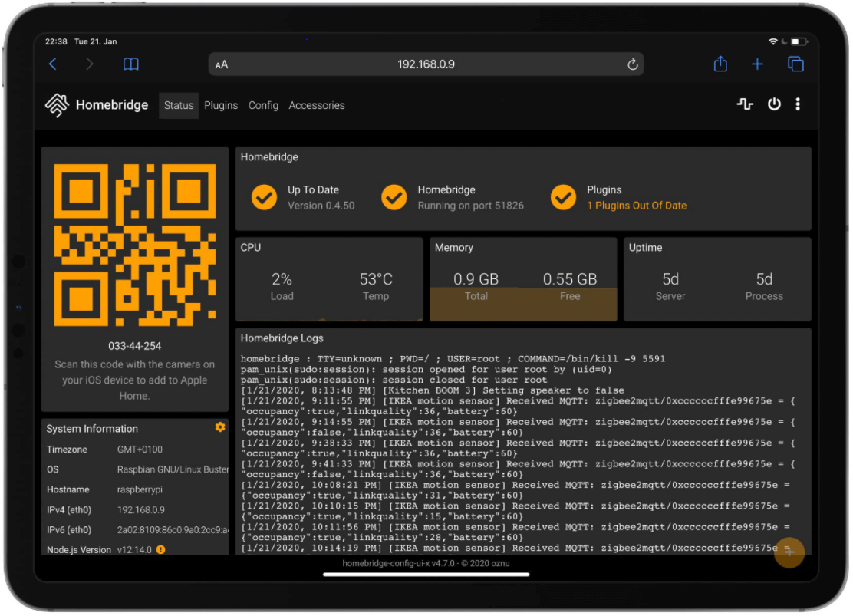853x616 pixels.
Task: Click the Homebridge logo
Action: click(58, 104)
